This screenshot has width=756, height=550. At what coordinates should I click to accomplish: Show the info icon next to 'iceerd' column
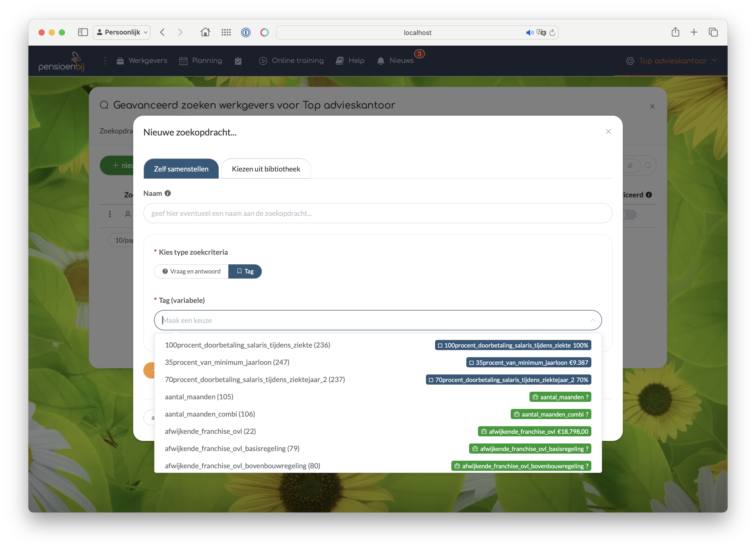pyautogui.click(x=649, y=195)
